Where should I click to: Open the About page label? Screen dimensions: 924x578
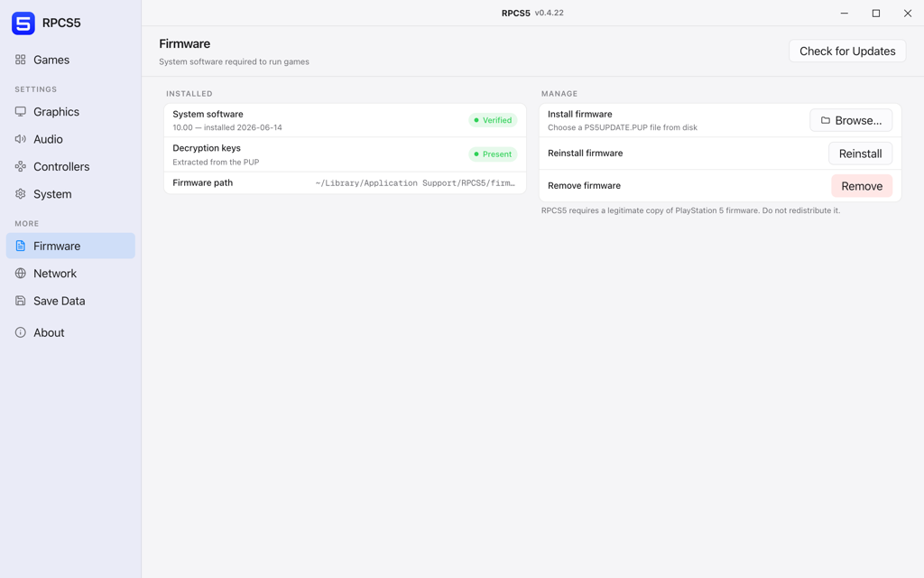point(49,332)
